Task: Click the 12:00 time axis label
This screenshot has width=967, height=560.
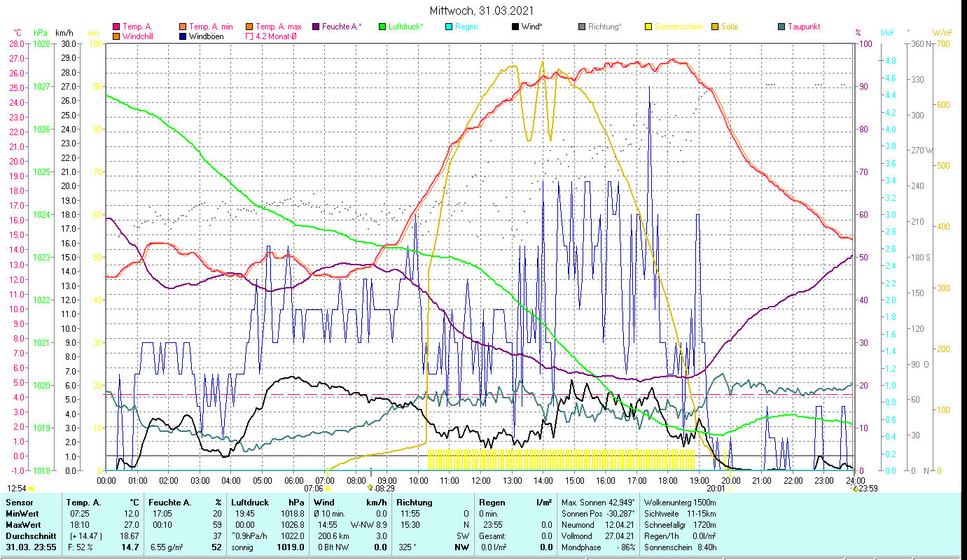Action: coord(480,481)
